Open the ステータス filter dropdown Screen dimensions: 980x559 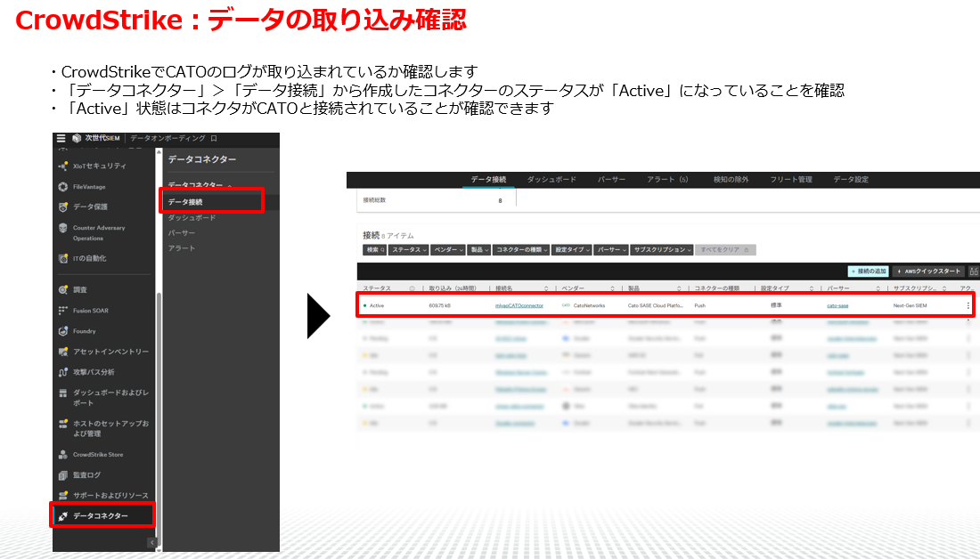coord(409,250)
